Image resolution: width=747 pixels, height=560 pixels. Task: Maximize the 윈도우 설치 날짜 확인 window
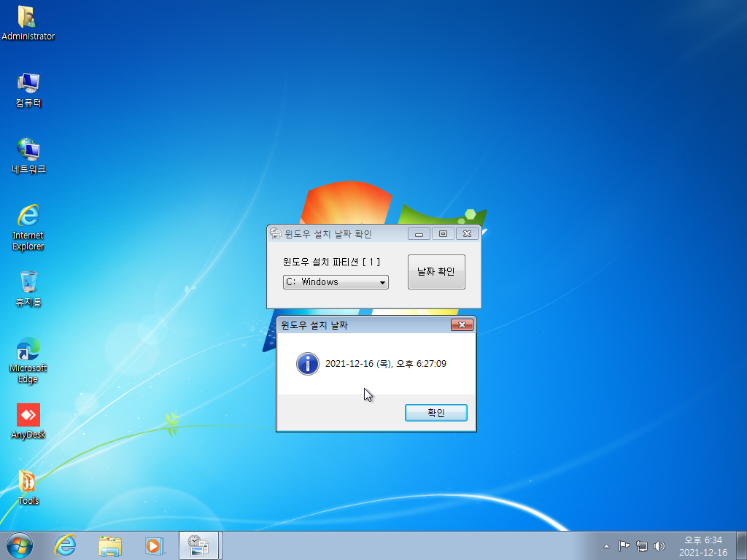pyautogui.click(x=443, y=234)
